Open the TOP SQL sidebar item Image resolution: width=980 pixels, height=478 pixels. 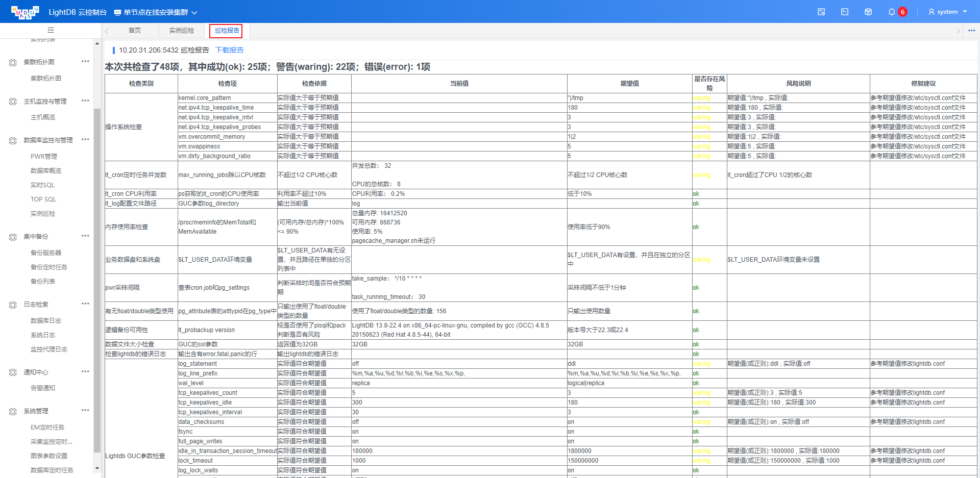(x=43, y=199)
